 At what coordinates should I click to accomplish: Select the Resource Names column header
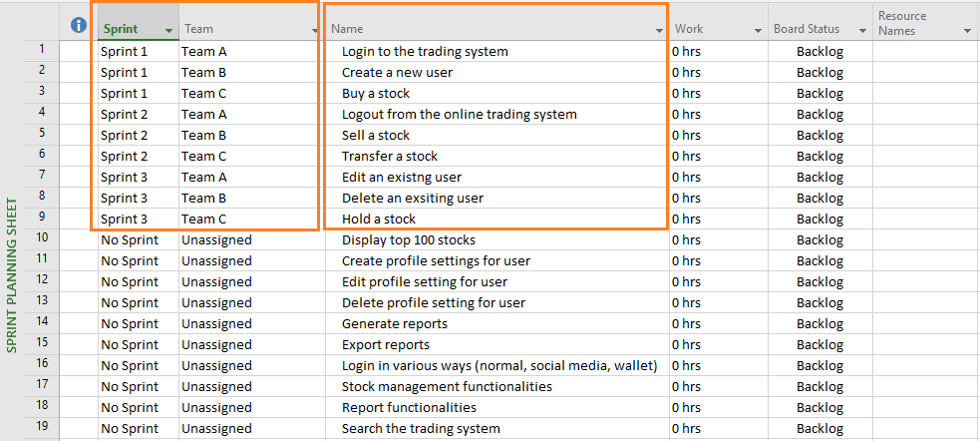(925, 22)
